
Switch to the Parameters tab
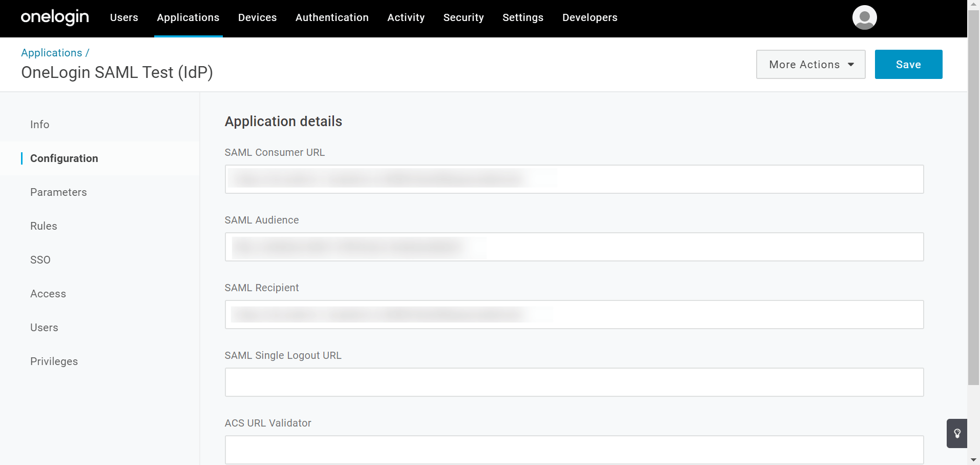coord(58,192)
